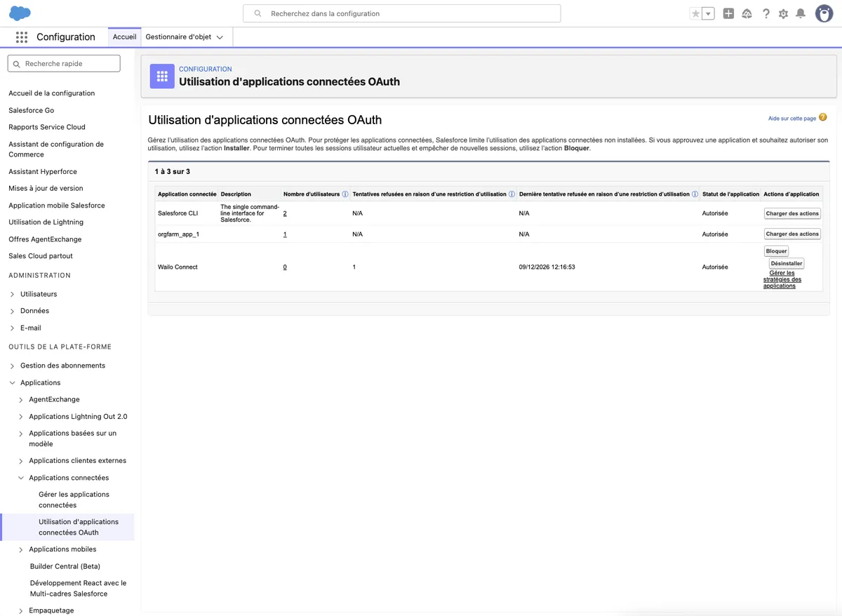Expand Applications basées sur un modèle node
Image resolution: width=842 pixels, height=616 pixels.
[21, 434]
